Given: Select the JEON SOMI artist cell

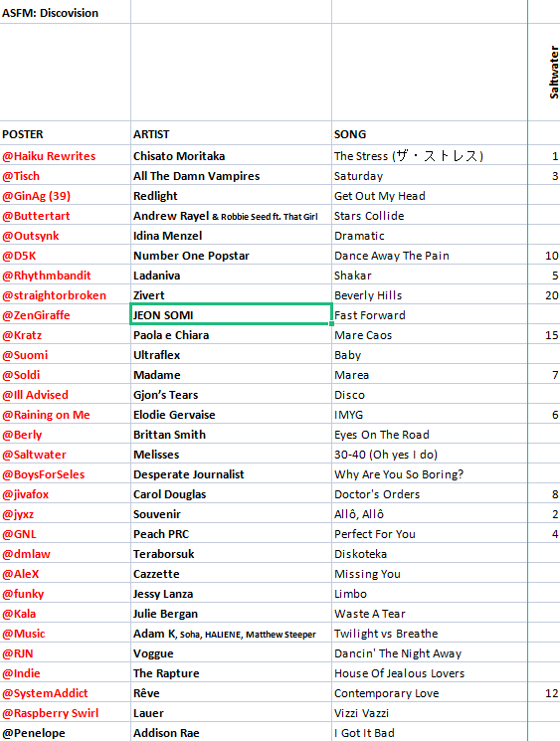Looking at the screenshot, I should point(231,314).
